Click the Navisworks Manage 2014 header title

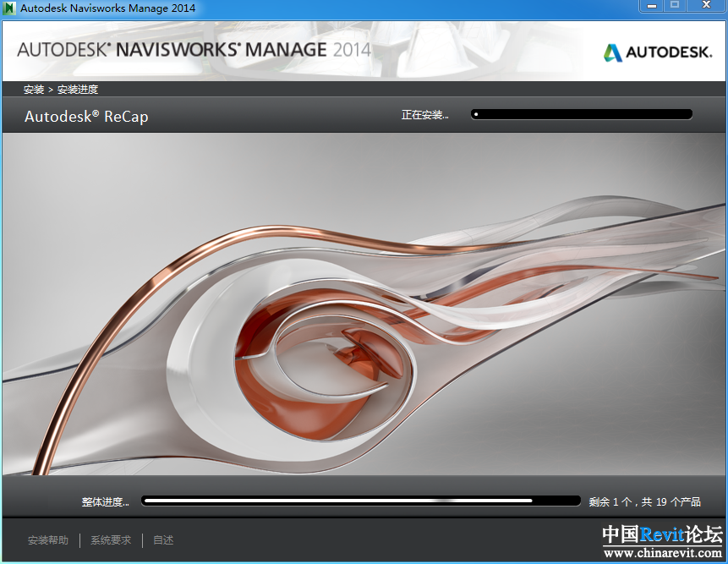pyautogui.click(x=194, y=49)
